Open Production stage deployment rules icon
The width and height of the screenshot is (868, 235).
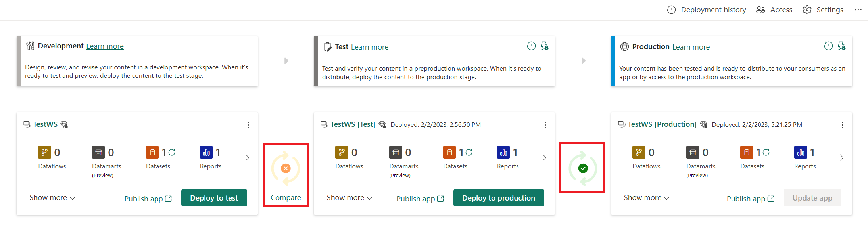[842, 46]
